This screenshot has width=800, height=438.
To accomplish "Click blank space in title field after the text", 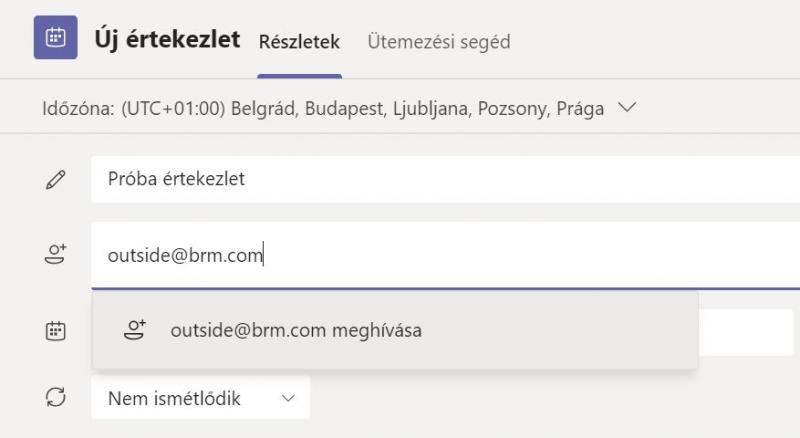I will pyautogui.click(x=520, y=179).
